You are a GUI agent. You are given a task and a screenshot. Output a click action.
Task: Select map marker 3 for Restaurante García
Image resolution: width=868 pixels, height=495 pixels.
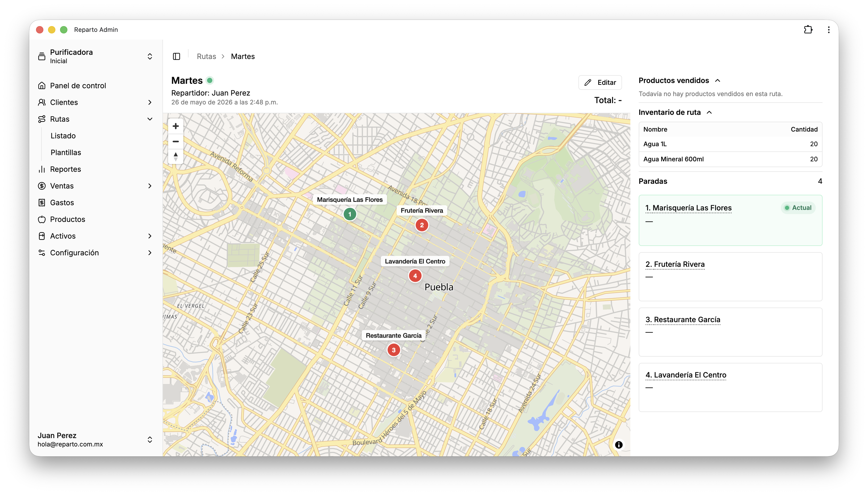[x=393, y=350]
